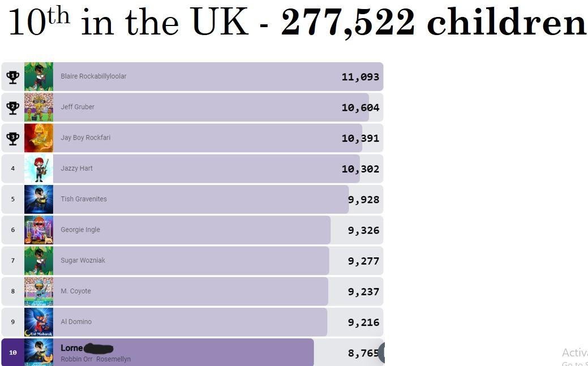Click Jeff Gruber's avatar image
This screenshot has height=366, width=588.
pyautogui.click(x=38, y=107)
